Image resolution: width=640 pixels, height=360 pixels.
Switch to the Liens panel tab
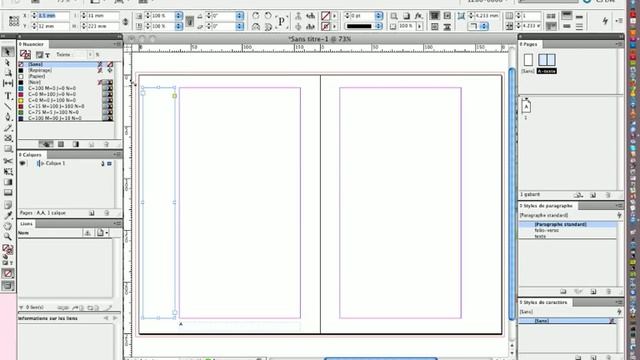tap(27, 224)
